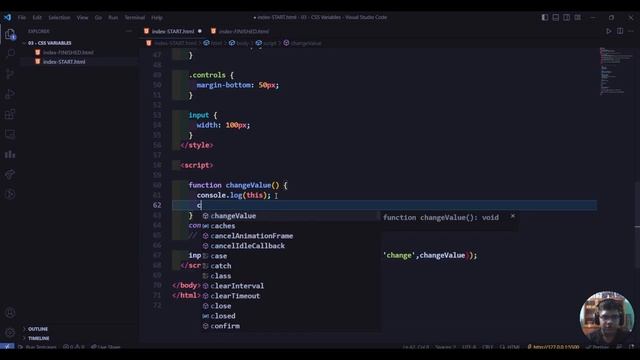Close the suggestion details popup
640x360 pixels.
pyautogui.click(x=513, y=216)
